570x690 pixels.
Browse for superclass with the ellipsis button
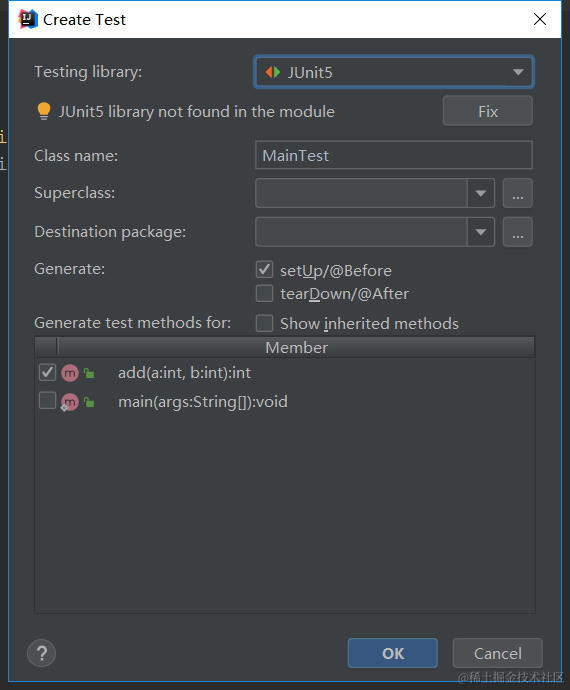click(x=518, y=193)
